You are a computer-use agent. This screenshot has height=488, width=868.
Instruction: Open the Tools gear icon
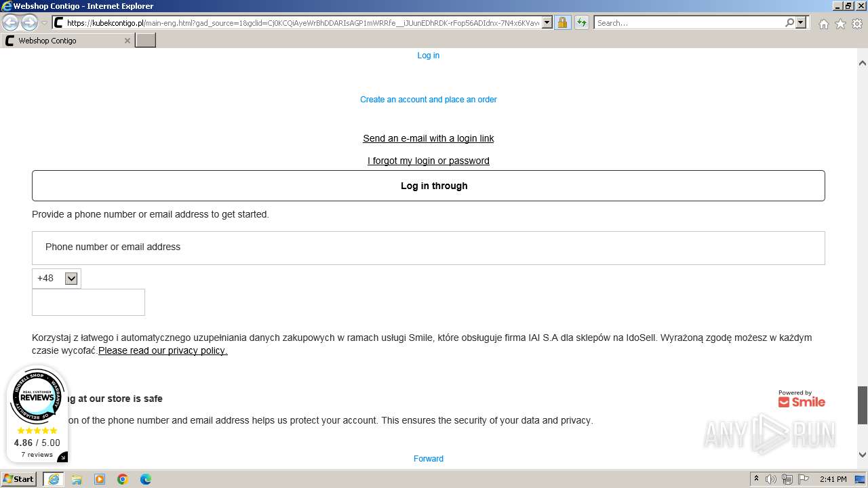click(x=857, y=24)
